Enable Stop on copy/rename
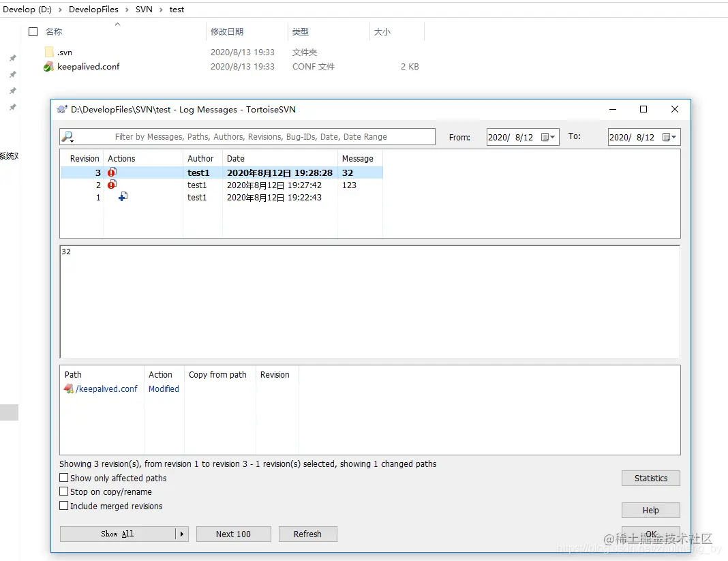Viewport: 728px width, 561px height. point(64,491)
